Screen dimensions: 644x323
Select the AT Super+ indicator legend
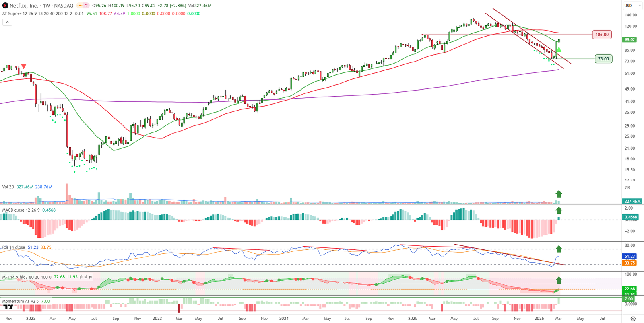pyautogui.click(x=11, y=14)
